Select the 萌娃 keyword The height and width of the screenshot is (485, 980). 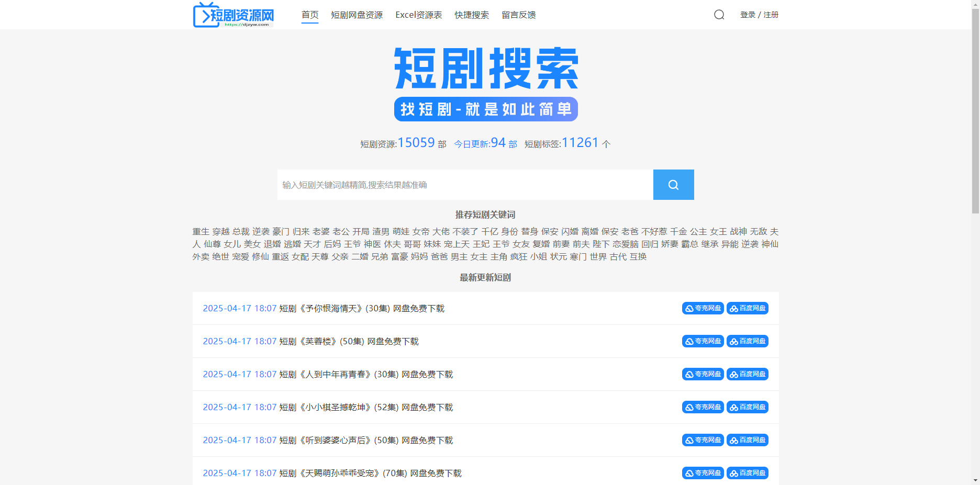coord(401,231)
